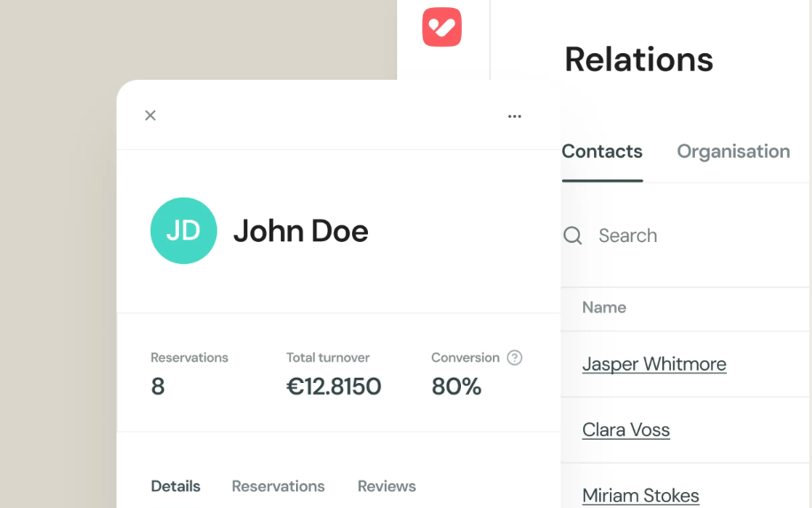Open the Details tab

[176, 486]
